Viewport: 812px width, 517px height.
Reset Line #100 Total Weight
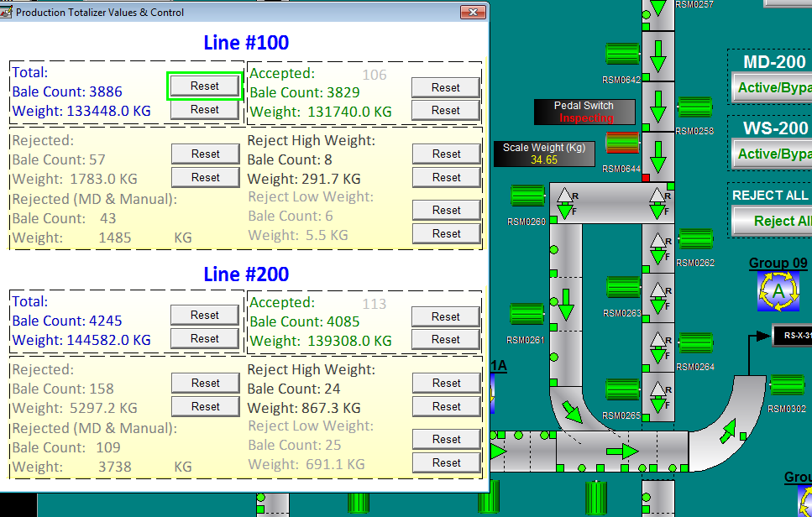tap(205, 109)
